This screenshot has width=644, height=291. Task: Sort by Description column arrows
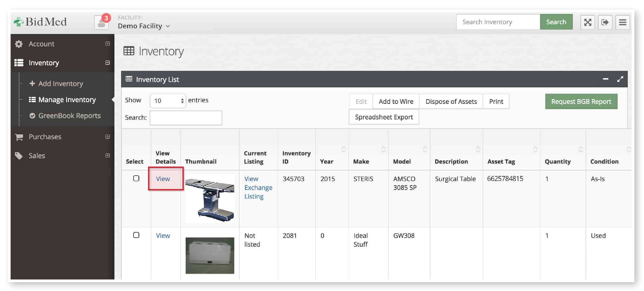click(478, 149)
